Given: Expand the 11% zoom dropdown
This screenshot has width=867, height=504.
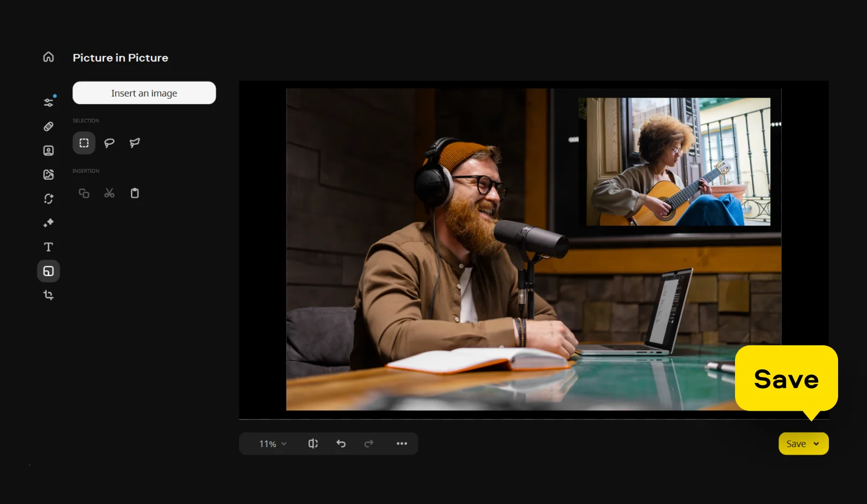Looking at the screenshot, I should coord(273,444).
